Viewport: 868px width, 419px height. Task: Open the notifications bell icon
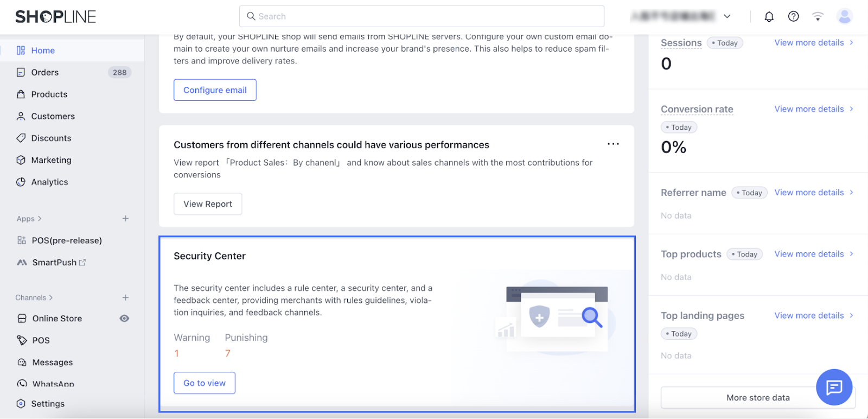[769, 17]
